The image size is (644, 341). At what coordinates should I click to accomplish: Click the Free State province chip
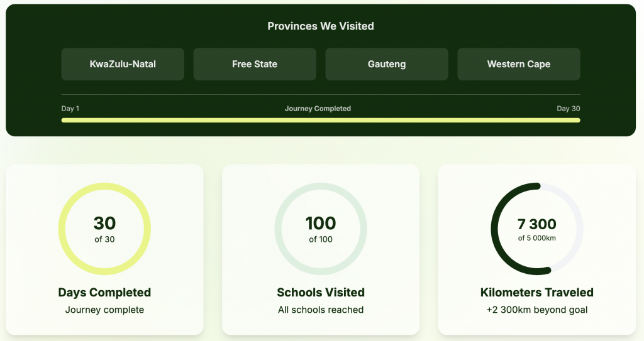[255, 64]
